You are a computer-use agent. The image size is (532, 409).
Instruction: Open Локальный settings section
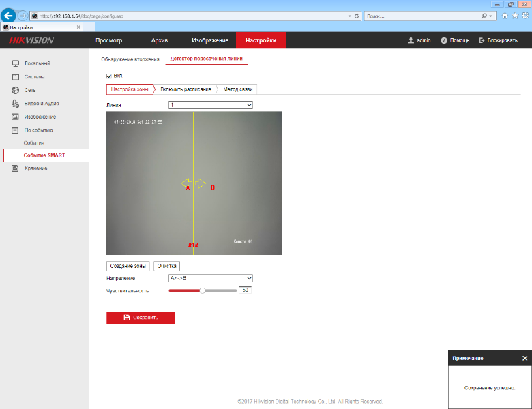click(37, 63)
